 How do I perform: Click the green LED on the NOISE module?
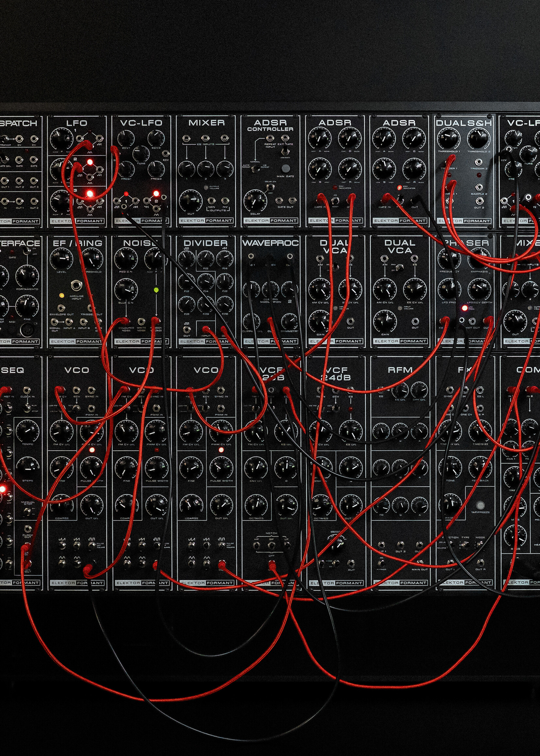157,290
